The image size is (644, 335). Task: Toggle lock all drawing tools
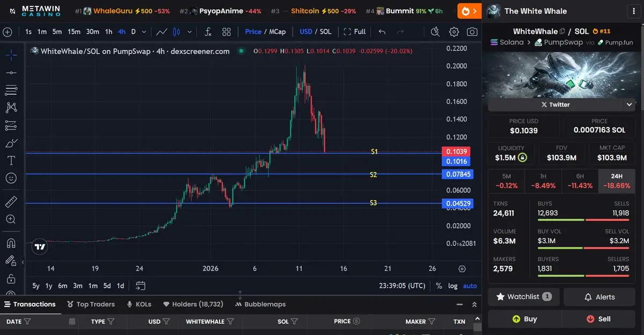click(11, 279)
